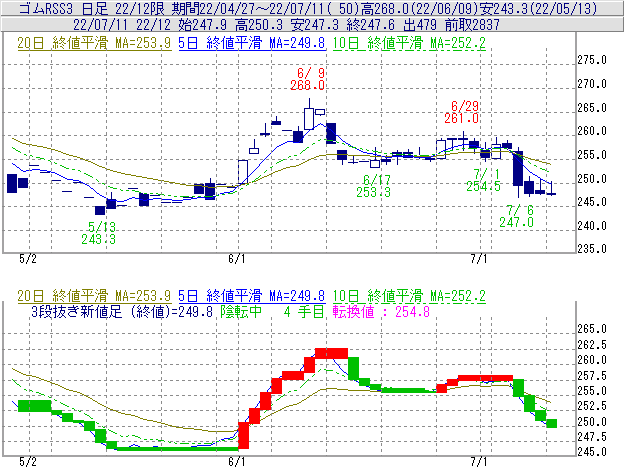Click the low value text 安243.3(22/05/13)
624x475 pixels.
(538, 8)
